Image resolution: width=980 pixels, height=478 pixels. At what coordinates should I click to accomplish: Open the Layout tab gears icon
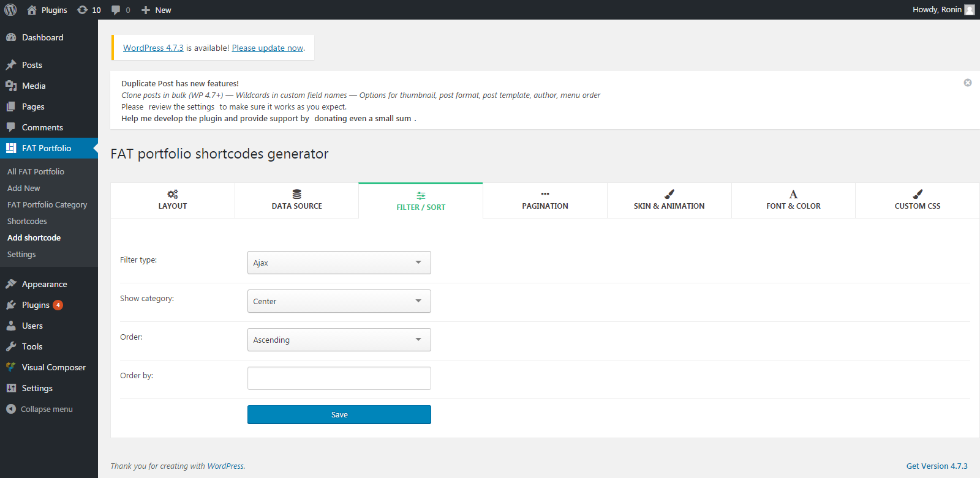coord(173,194)
